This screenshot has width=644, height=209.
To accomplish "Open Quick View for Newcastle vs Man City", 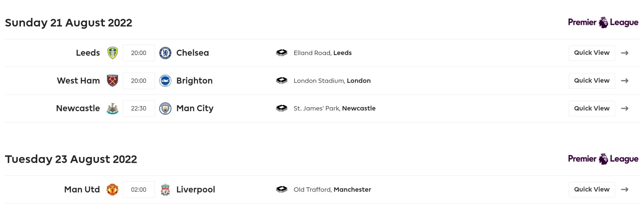I will 592,108.
